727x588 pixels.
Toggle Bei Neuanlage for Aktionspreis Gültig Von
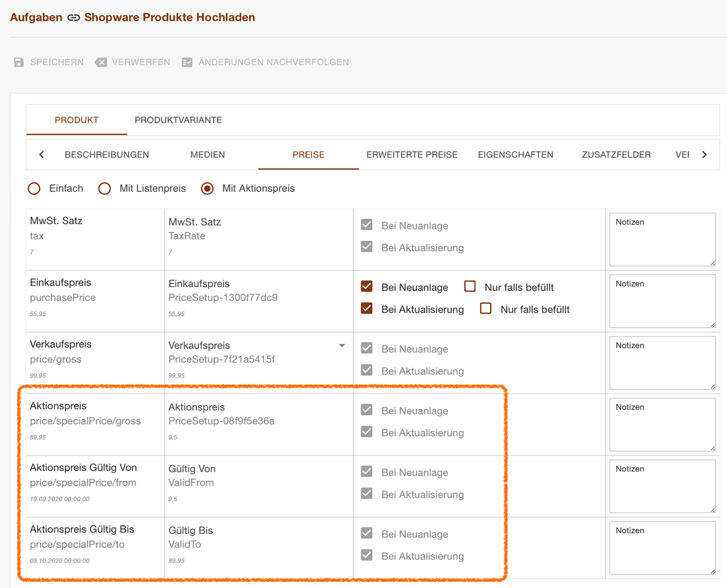click(x=367, y=471)
